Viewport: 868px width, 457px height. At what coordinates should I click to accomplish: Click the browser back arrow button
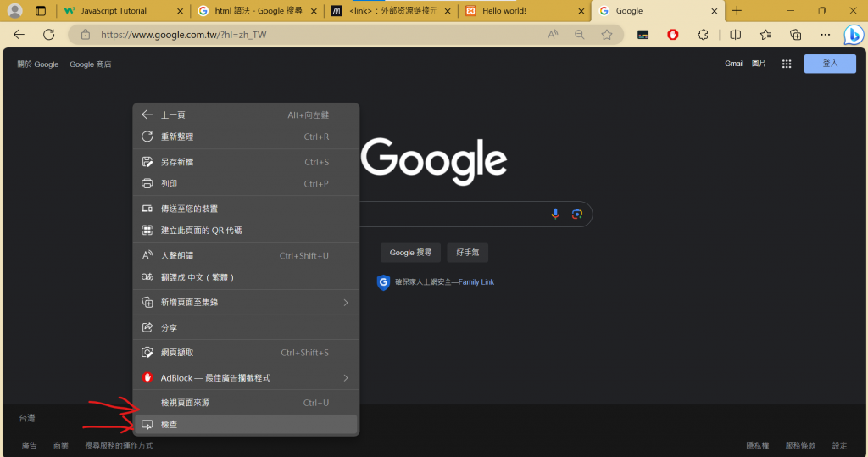coord(19,35)
